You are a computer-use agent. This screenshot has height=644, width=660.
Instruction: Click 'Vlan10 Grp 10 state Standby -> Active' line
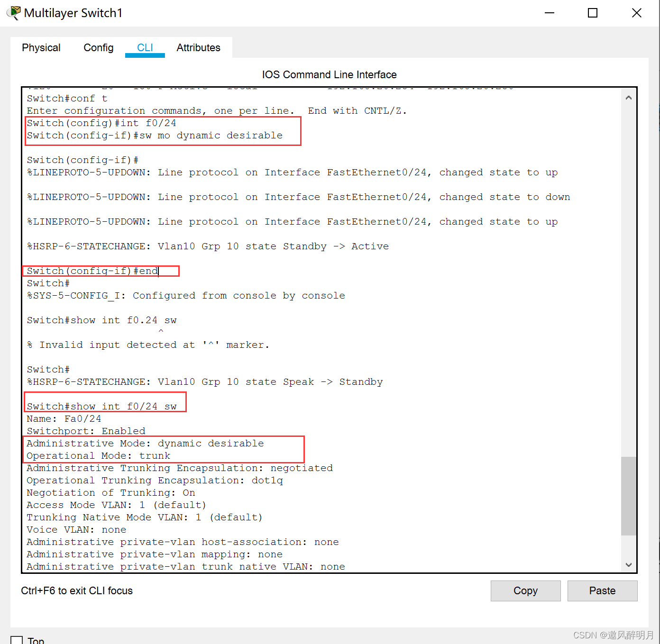[x=208, y=246]
